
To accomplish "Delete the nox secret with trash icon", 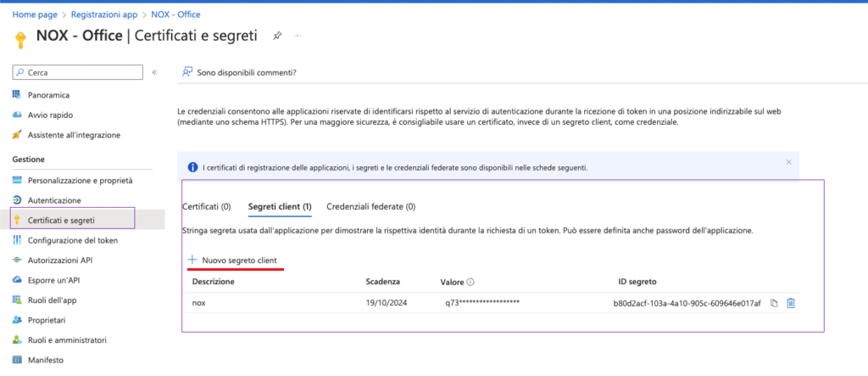I will click(x=791, y=303).
